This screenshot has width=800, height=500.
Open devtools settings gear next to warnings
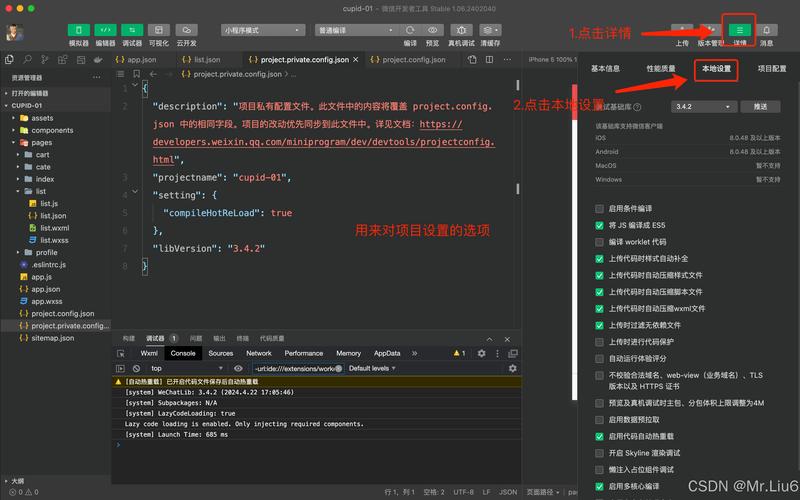(481, 353)
